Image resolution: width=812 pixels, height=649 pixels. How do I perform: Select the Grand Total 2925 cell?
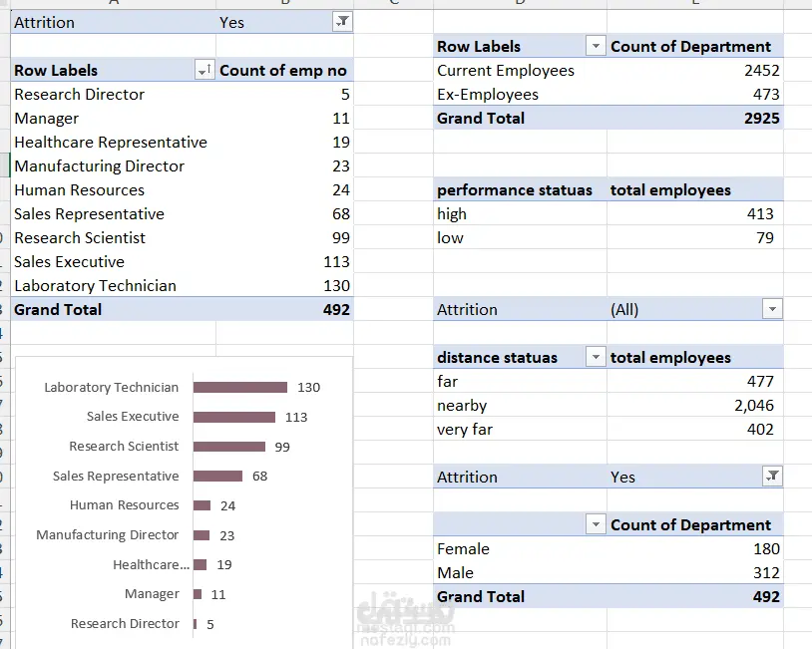point(695,118)
